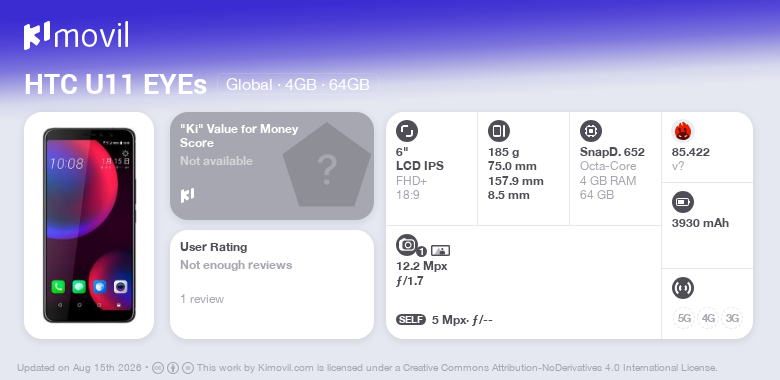Select the 5G network badge

[x=684, y=318]
